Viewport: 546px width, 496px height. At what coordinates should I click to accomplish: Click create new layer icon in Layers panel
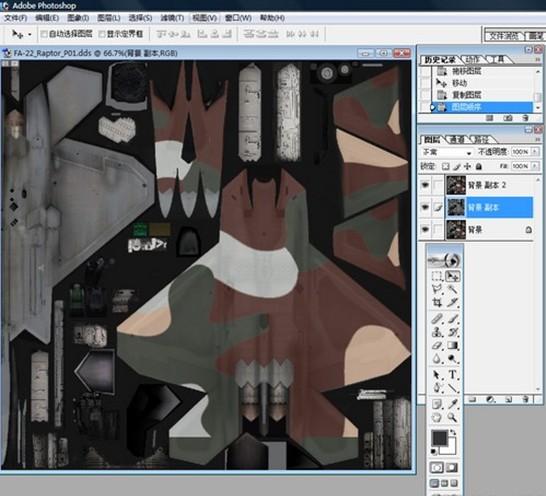[509, 399]
